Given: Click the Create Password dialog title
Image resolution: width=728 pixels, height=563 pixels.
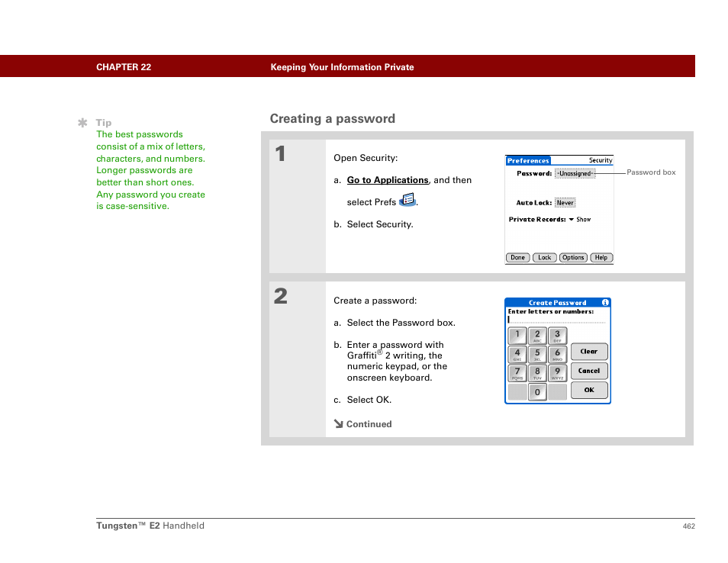Looking at the screenshot, I should click(x=557, y=303).
